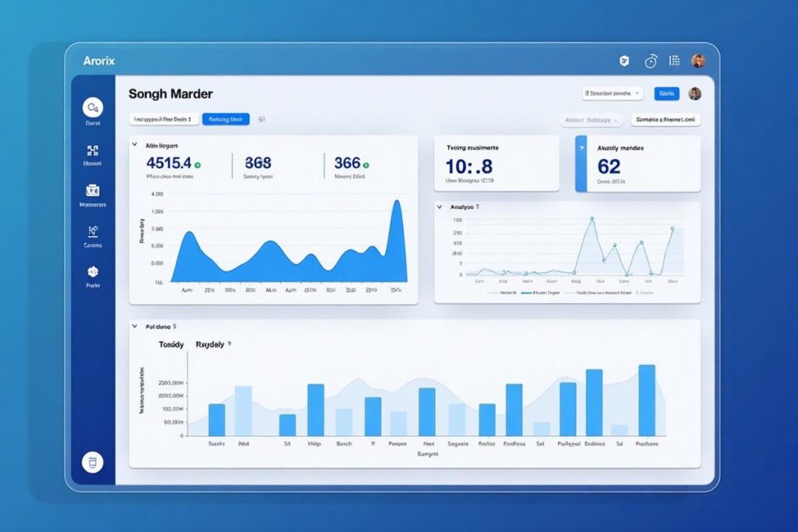Viewport: 798px width, 532px height.
Task: Click the fourth sidebar icon above the flower
Action: point(93,231)
